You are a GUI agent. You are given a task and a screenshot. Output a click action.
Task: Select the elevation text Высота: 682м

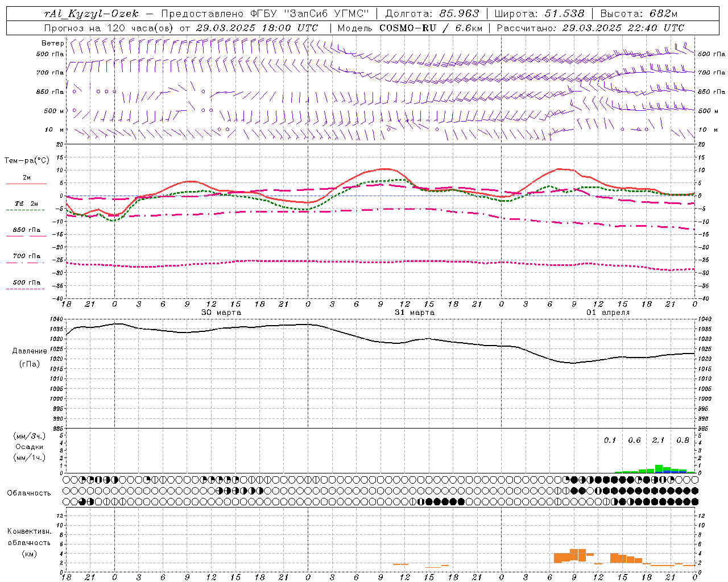(639, 14)
